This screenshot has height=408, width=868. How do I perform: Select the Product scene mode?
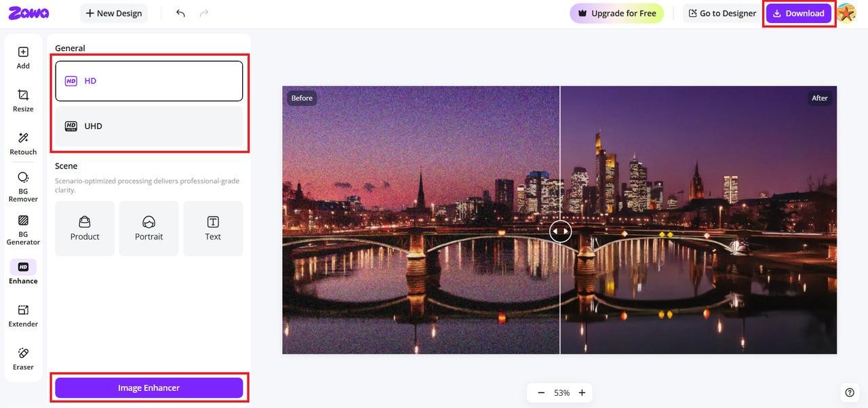pos(85,229)
